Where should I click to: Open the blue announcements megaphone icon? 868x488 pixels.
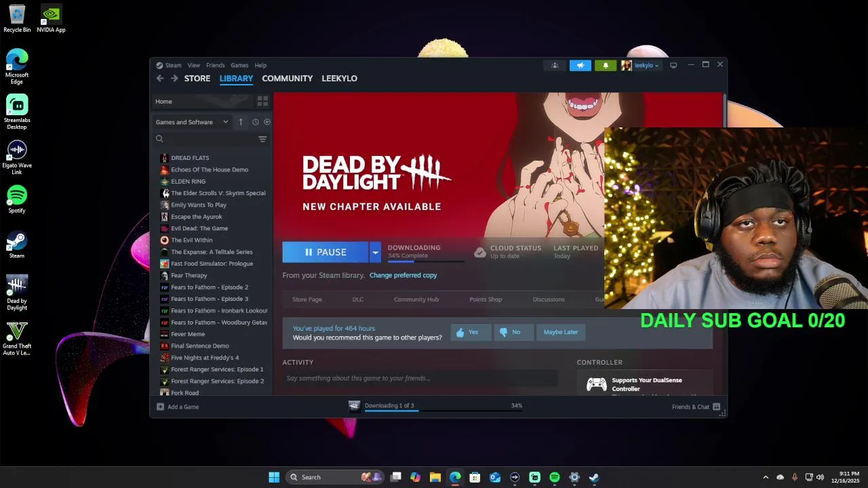click(x=580, y=66)
